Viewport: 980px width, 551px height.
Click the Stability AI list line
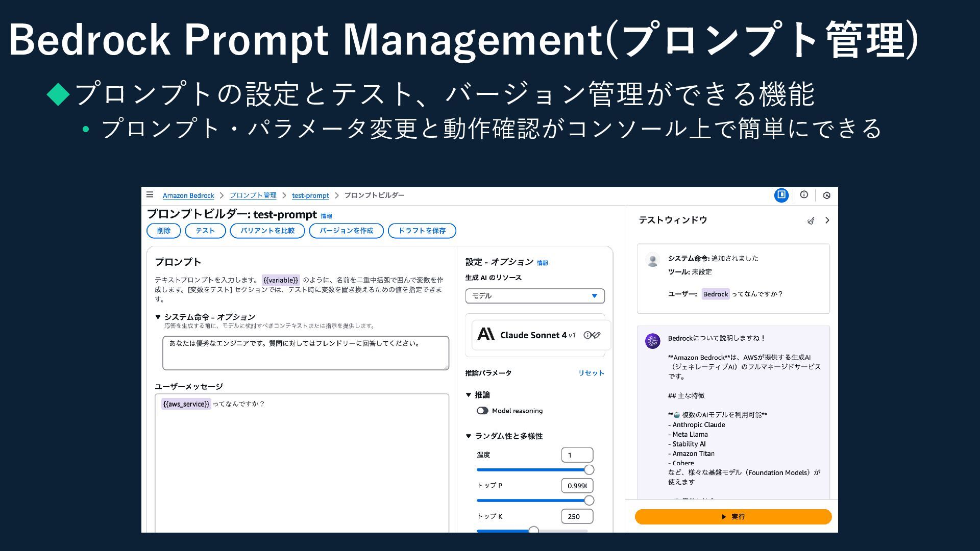click(687, 444)
